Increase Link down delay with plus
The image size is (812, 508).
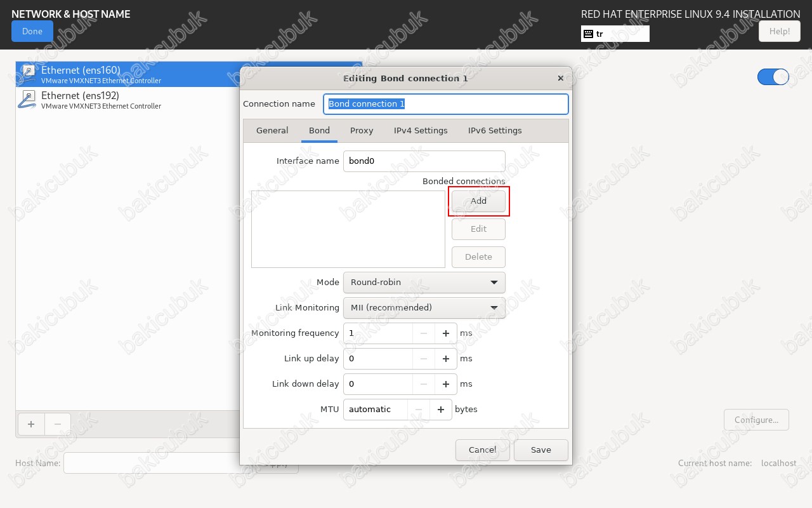[446, 384]
